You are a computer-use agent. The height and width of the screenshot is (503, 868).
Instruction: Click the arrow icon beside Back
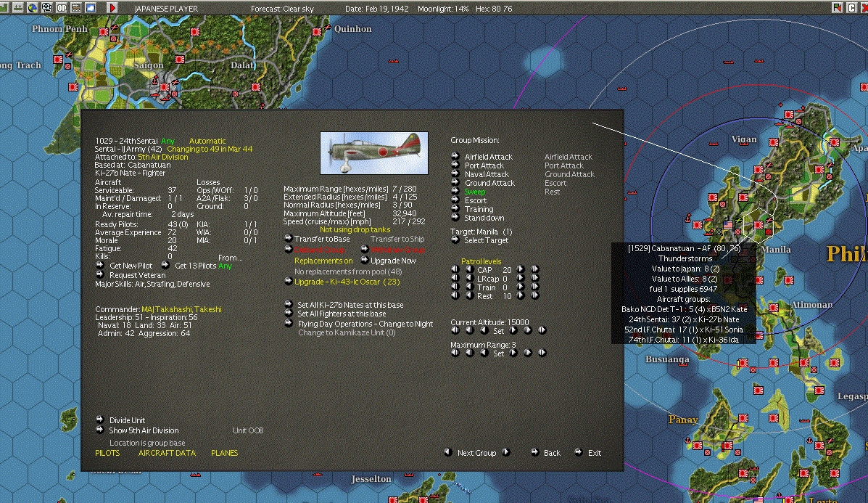(x=534, y=452)
